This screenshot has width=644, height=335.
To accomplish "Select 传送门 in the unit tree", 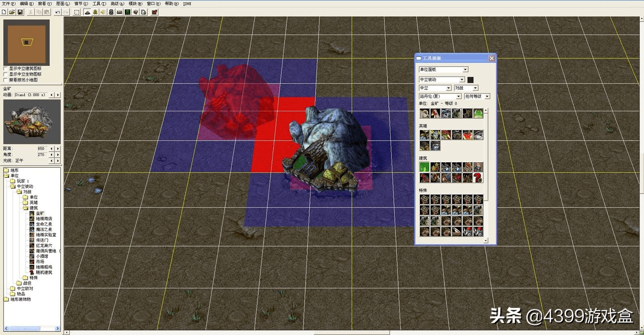I will pos(42,240).
